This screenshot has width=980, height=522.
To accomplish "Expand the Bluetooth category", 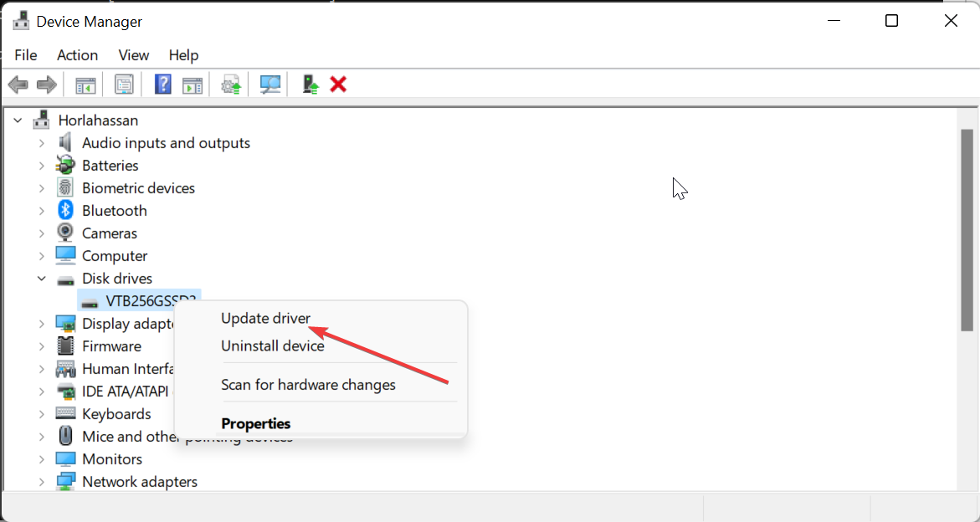I will tap(42, 211).
